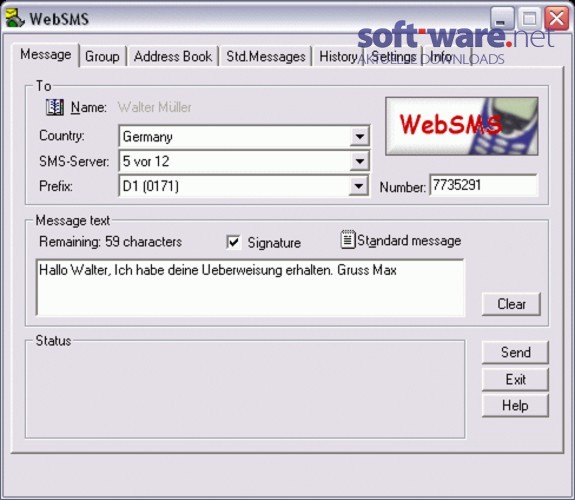575x500 pixels.
Task: Open the Std.Messages tab
Action: point(265,56)
